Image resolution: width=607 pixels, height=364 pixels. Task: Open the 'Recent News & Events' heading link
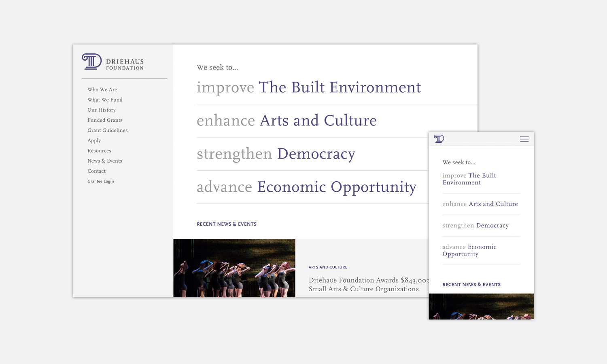[226, 224]
